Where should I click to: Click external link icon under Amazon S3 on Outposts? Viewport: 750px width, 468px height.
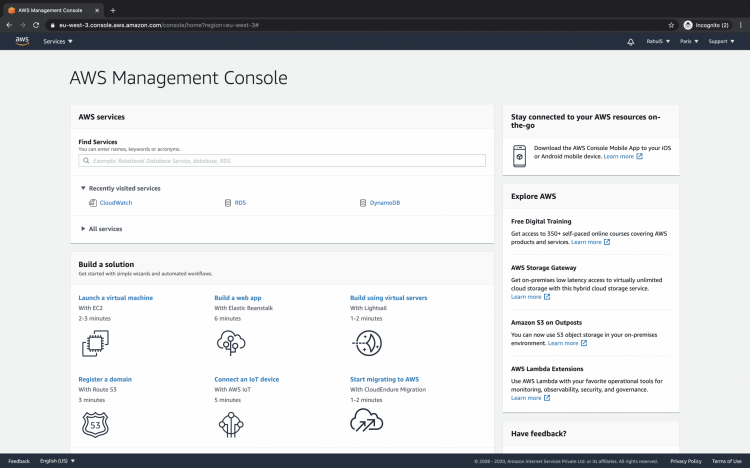tap(584, 343)
